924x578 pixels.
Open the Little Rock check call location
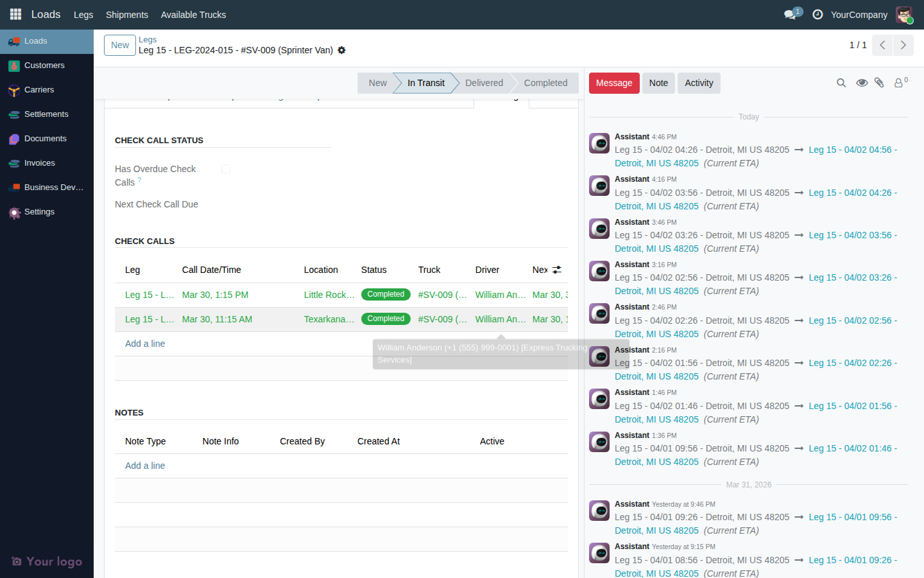coord(329,295)
